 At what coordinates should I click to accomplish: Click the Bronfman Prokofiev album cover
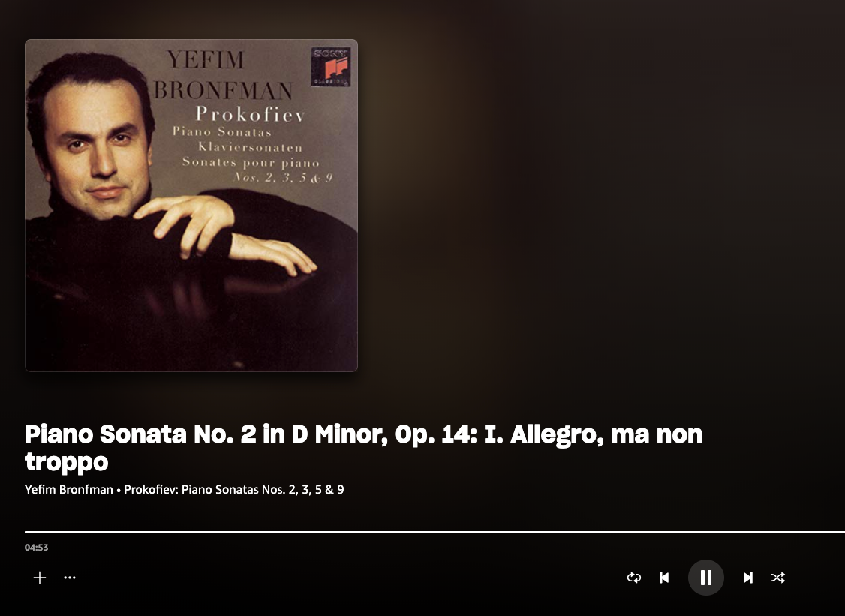191,206
